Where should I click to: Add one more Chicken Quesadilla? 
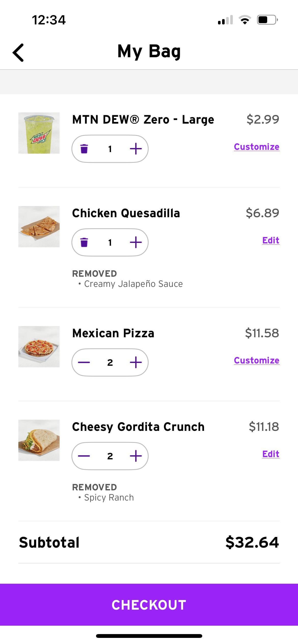coord(136,242)
